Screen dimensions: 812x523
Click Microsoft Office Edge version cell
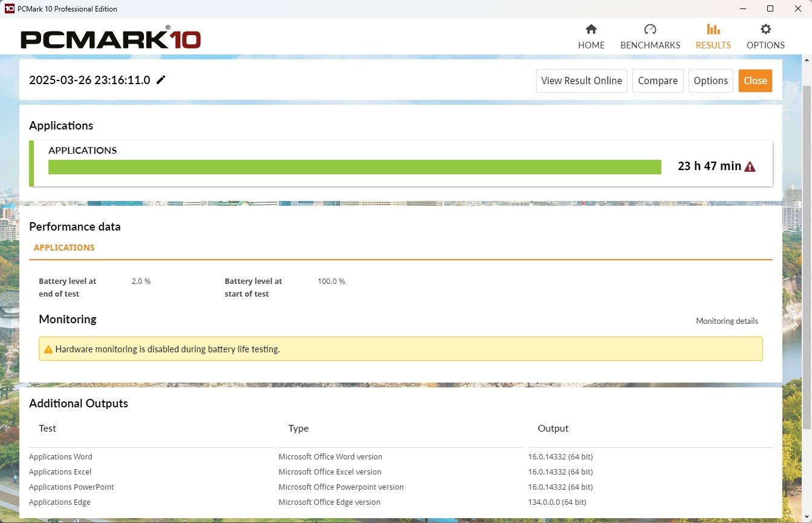[x=329, y=502]
